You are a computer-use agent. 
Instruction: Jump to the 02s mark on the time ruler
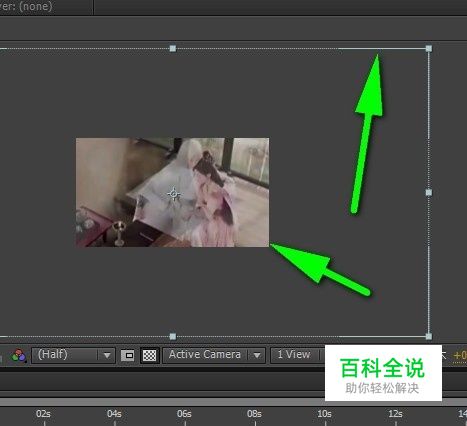click(43, 415)
